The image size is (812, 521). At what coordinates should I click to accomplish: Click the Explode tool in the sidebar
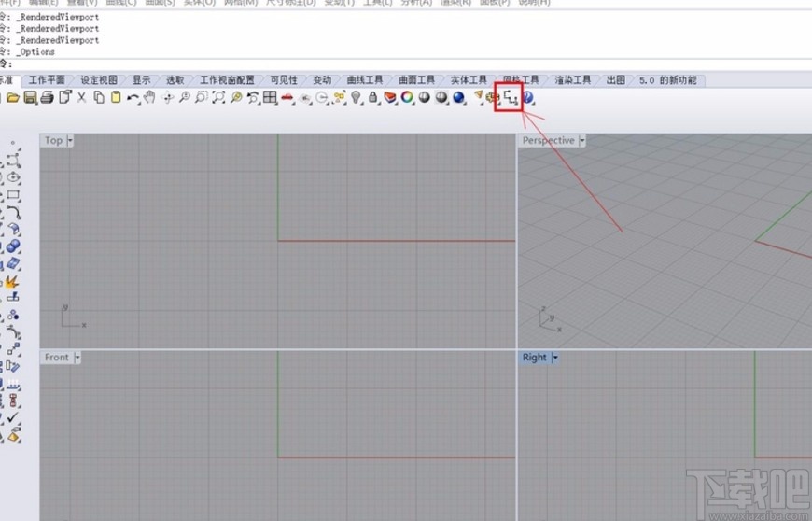[x=12, y=281]
